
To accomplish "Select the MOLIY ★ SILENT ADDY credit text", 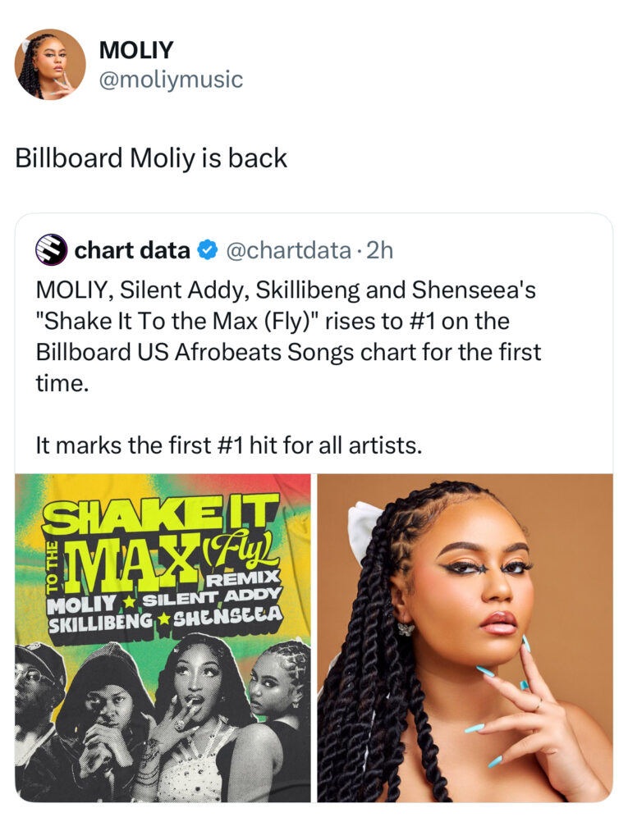I will (x=164, y=599).
